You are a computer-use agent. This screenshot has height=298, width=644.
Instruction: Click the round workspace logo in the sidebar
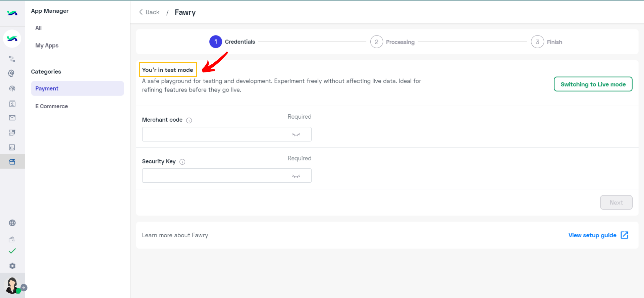[x=12, y=39]
